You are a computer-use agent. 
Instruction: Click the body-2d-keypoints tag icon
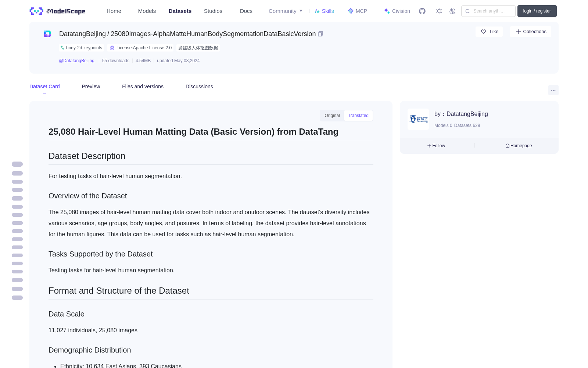[62, 48]
